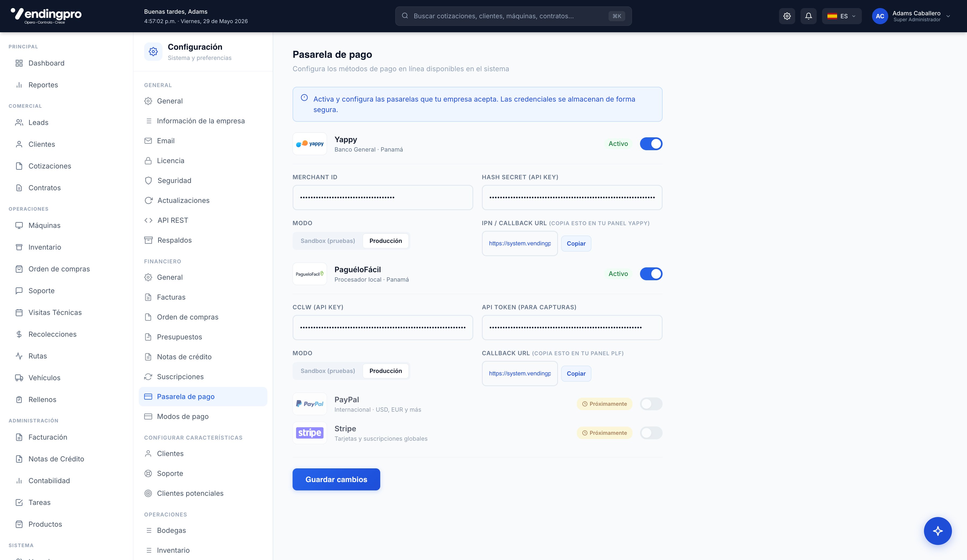The height and width of the screenshot is (560, 967).
Task: Open Facturas under Financiero
Action: pos(203,297)
